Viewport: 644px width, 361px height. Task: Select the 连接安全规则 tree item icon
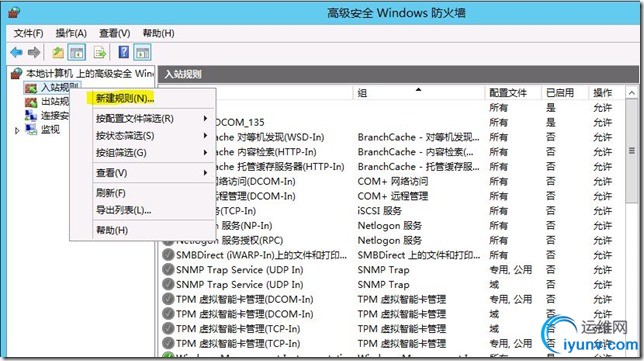pyautogui.click(x=31, y=115)
